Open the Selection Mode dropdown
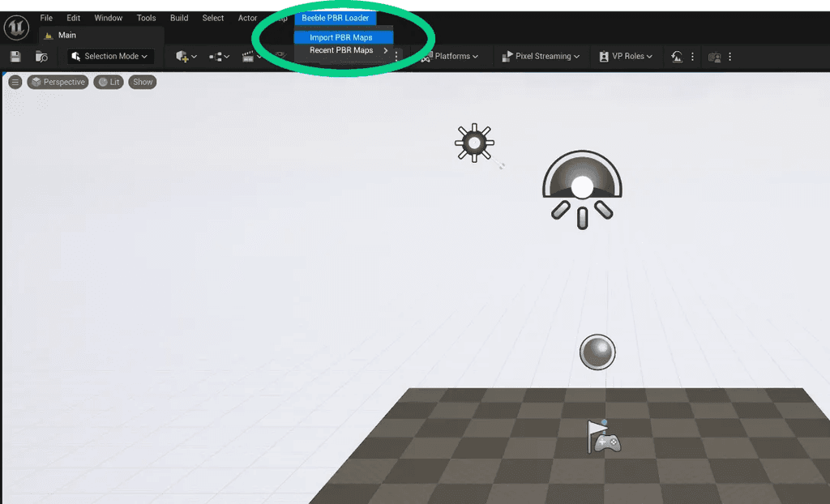830x504 pixels. pos(110,57)
